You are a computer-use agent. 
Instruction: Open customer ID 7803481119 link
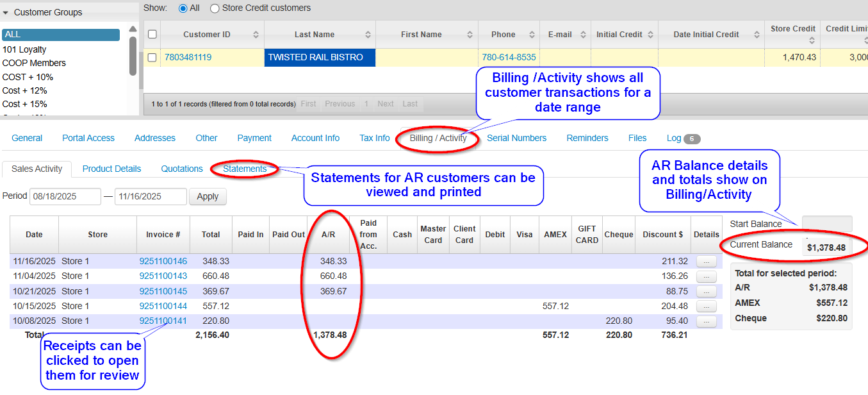coord(188,57)
